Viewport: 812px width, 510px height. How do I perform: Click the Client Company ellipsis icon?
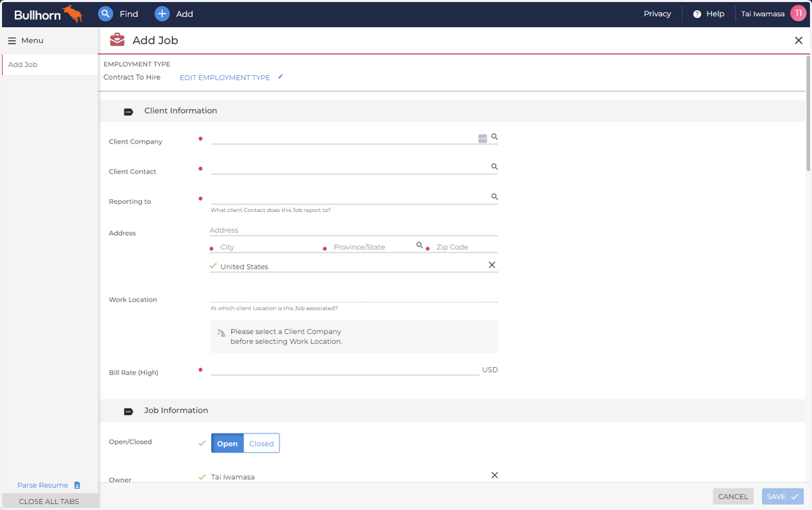pyautogui.click(x=482, y=138)
